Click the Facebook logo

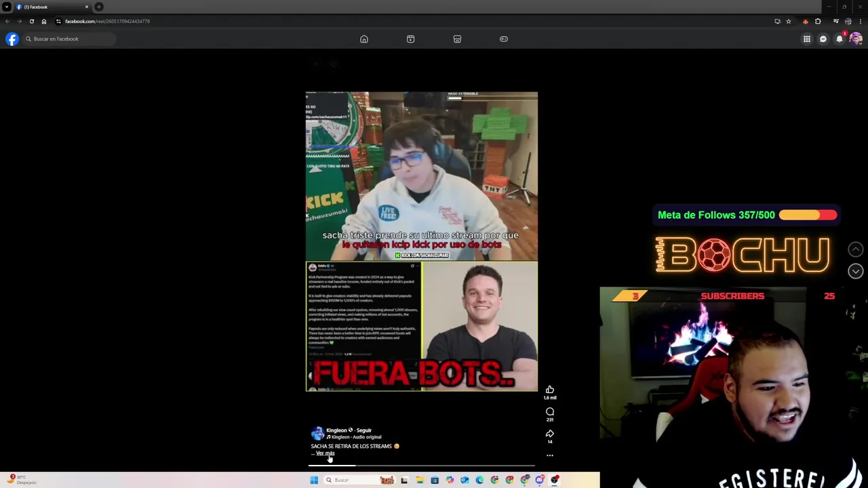pos(12,39)
